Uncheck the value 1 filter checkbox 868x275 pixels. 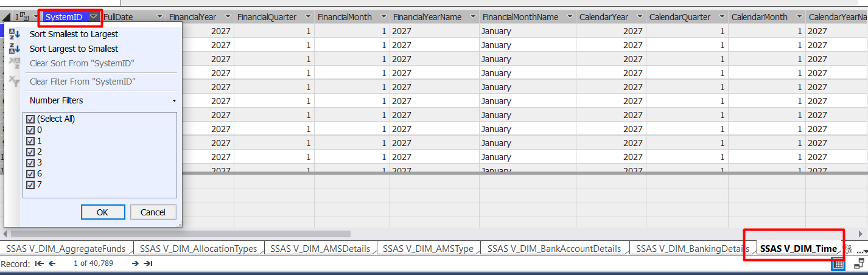(x=30, y=141)
